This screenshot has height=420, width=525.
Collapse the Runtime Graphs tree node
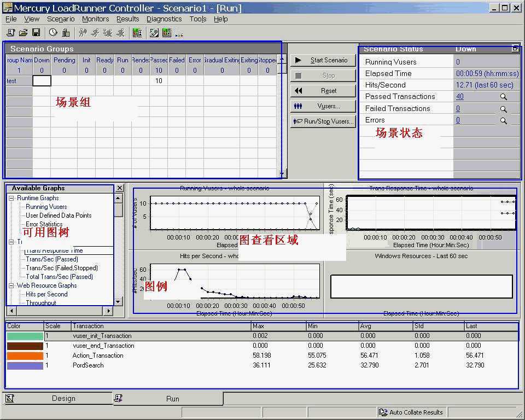(x=11, y=198)
